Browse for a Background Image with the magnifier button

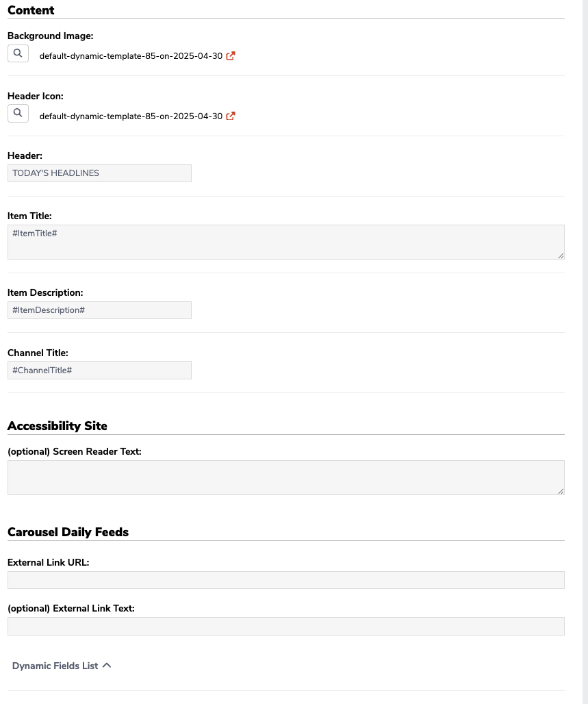coord(18,53)
